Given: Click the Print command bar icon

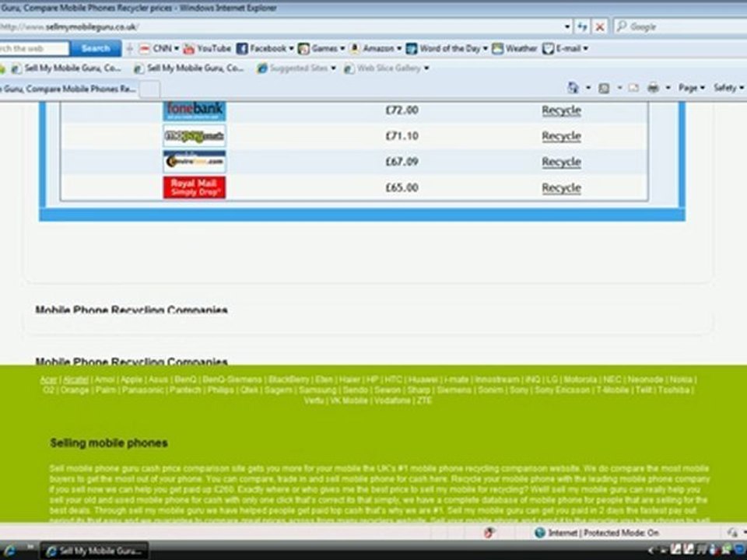Looking at the screenshot, I should 653,88.
